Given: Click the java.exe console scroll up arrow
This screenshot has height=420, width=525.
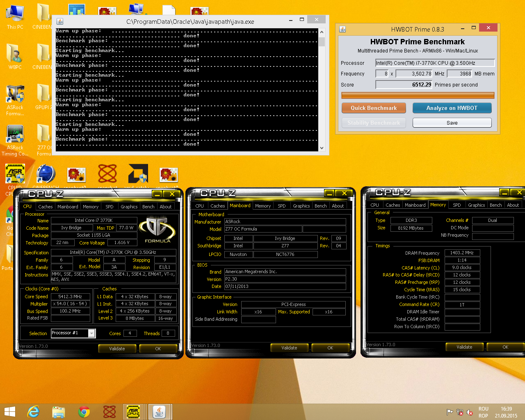Looking at the screenshot, I should click(322, 32).
